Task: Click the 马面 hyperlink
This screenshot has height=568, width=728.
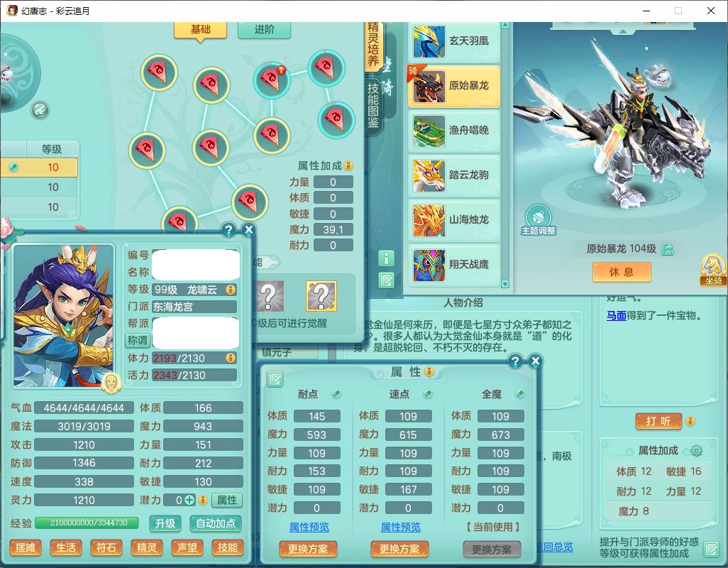Action: (x=616, y=315)
